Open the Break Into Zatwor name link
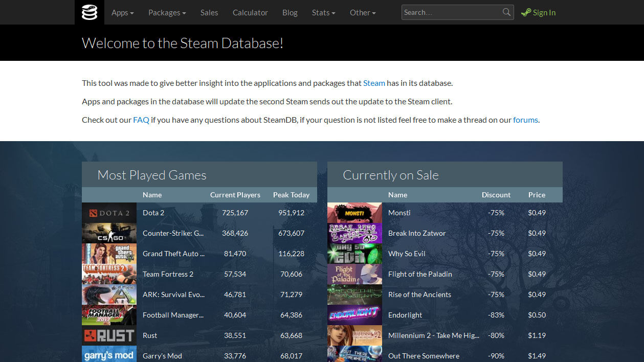 [417, 233]
